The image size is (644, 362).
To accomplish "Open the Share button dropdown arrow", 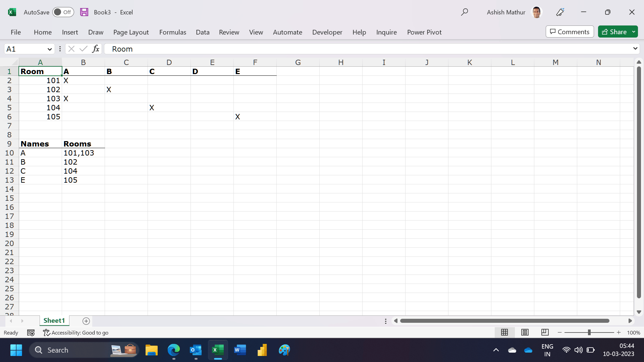I will point(634,32).
